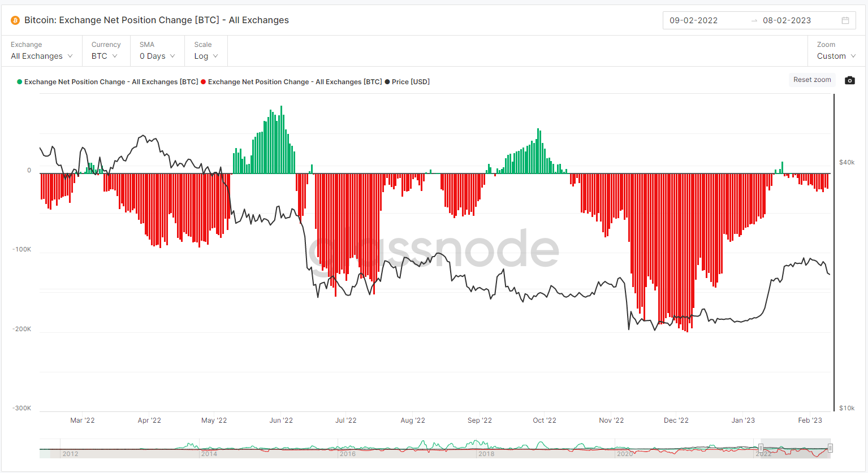868x473 pixels.
Task: Click the 'Oct '22' x-axis label
Action: coord(545,420)
